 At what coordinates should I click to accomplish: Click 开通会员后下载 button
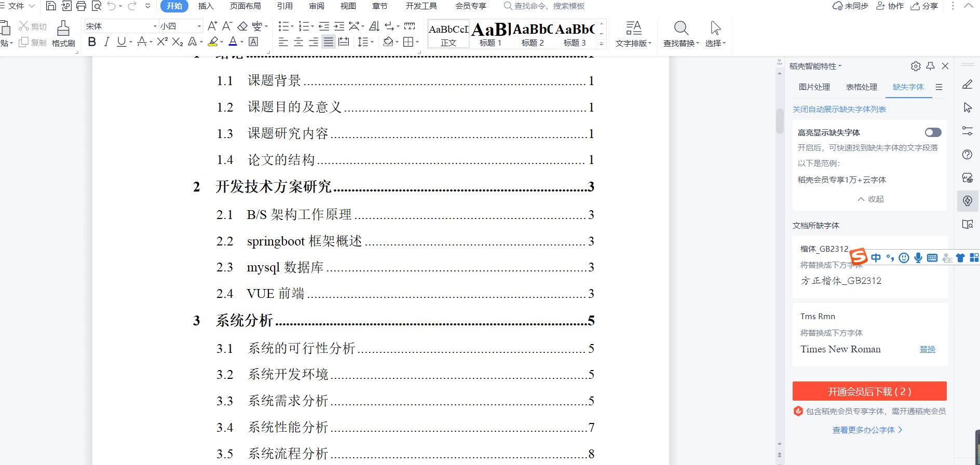pyautogui.click(x=869, y=391)
